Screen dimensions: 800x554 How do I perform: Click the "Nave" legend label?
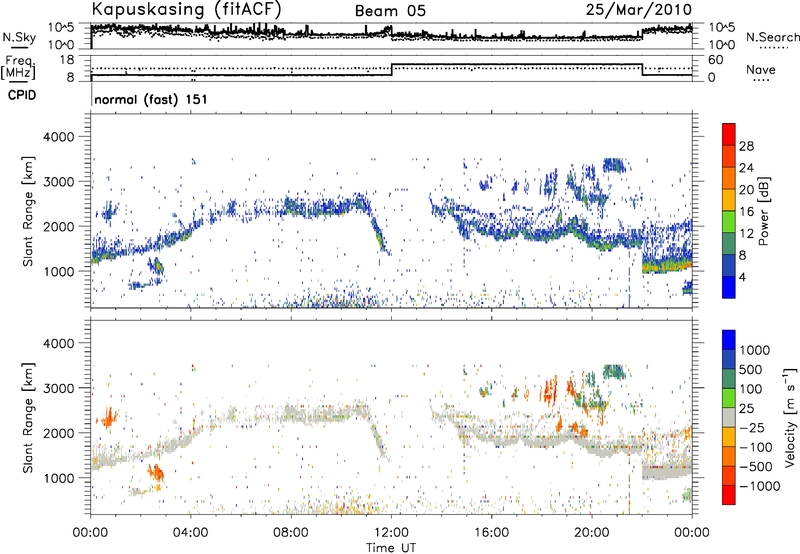pos(761,70)
